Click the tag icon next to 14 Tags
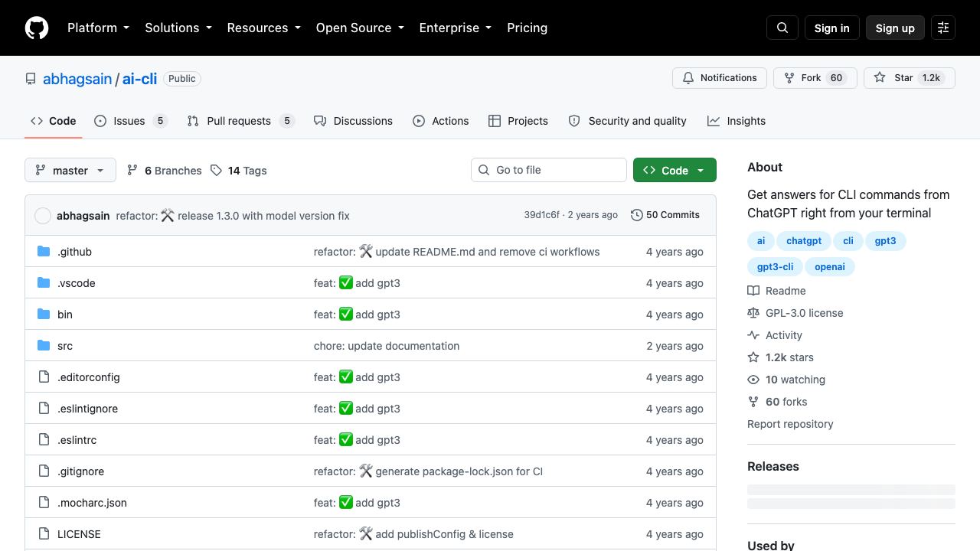This screenshot has height=551, width=980. [x=217, y=170]
